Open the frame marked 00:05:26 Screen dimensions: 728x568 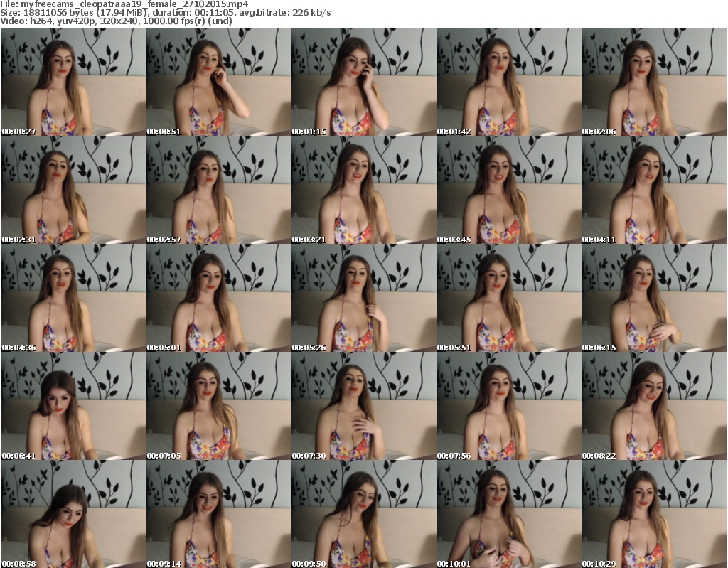[363, 298]
